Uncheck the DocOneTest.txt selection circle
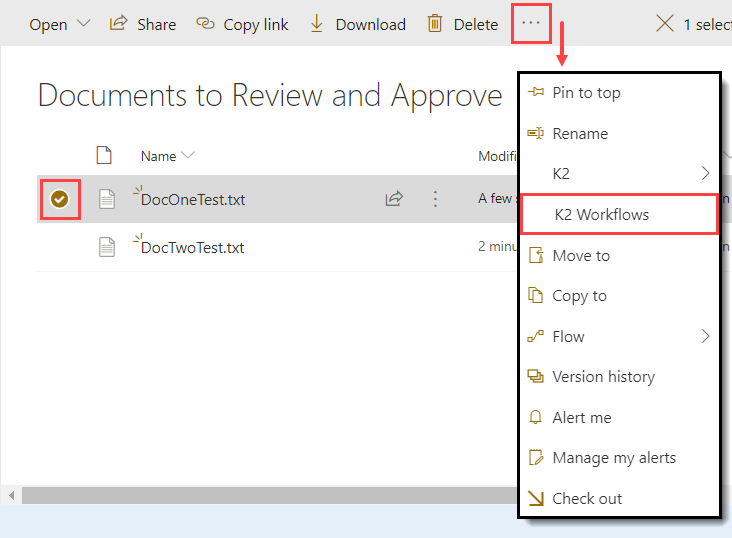The width and height of the screenshot is (732, 538). tap(60, 199)
